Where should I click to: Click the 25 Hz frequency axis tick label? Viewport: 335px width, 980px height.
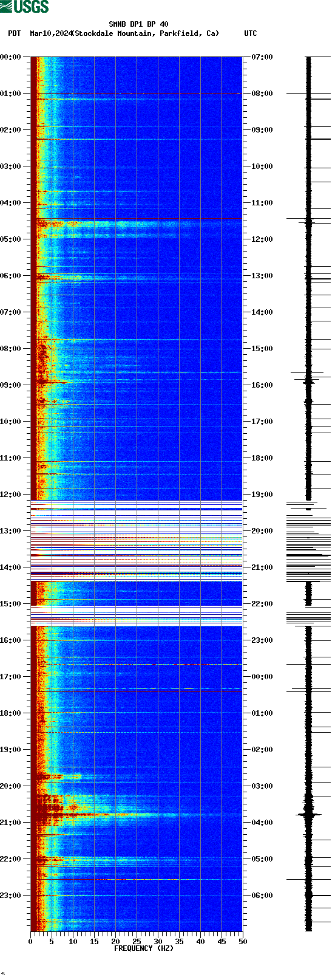[x=137, y=942]
